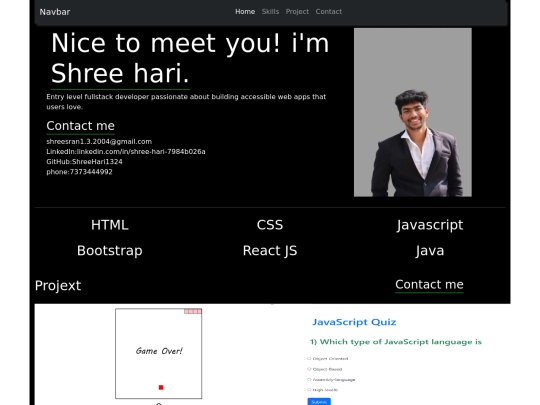Click the red square in the game canvas

(x=161, y=387)
